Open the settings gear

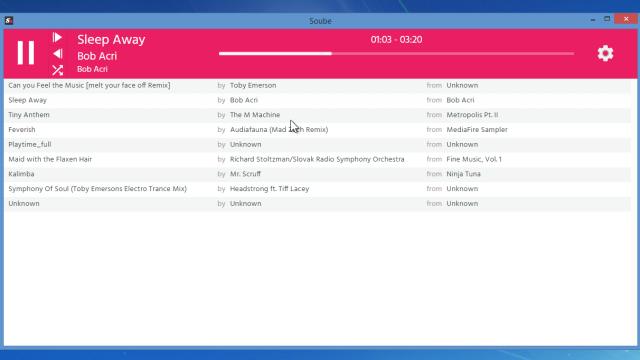coord(605,53)
